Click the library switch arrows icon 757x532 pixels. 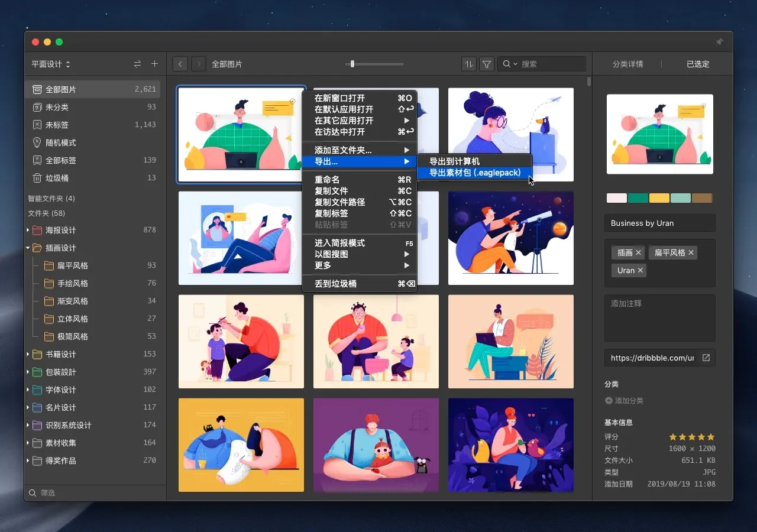[x=137, y=64]
